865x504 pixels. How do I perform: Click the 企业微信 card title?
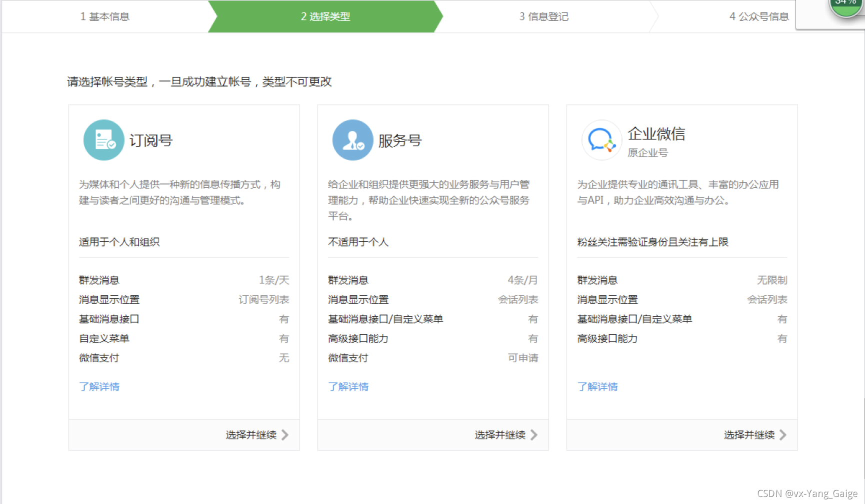click(656, 133)
